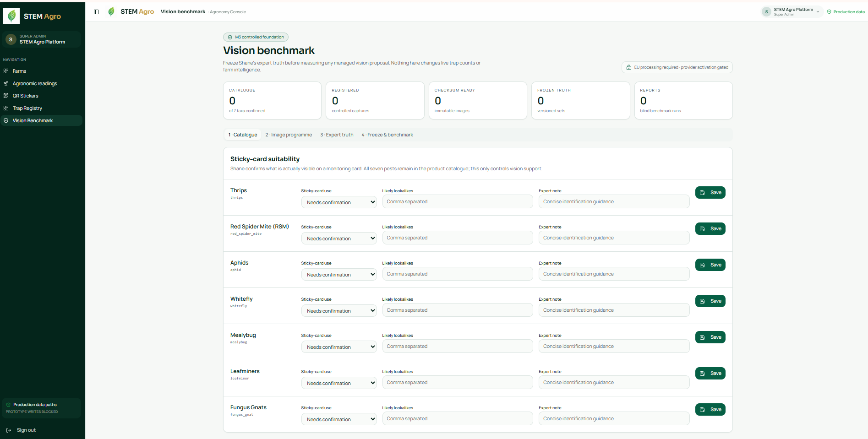The height and width of the screenshot is (439, 868).
Task: Click the Reports stat card
Action: (x=683, y=101)
